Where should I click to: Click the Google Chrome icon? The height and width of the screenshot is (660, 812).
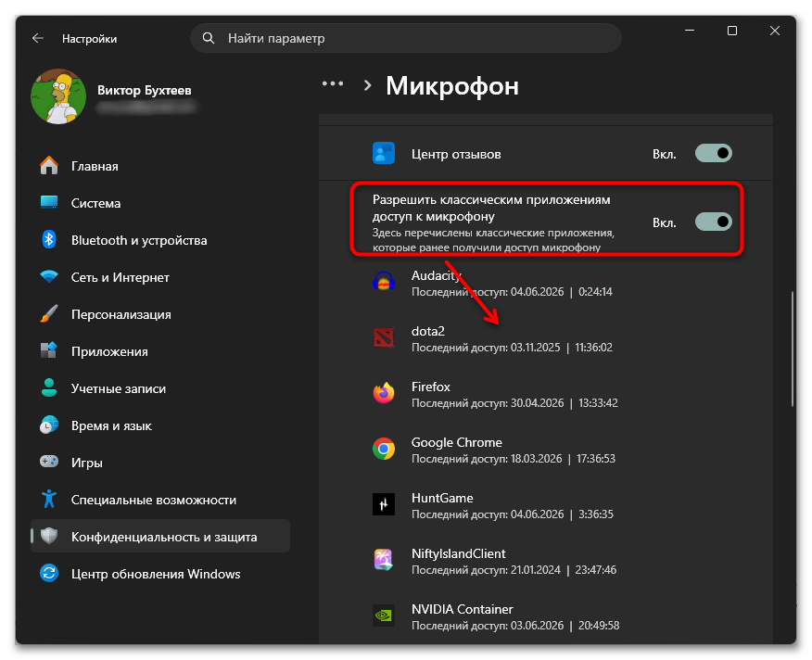(x=384, y=450)
